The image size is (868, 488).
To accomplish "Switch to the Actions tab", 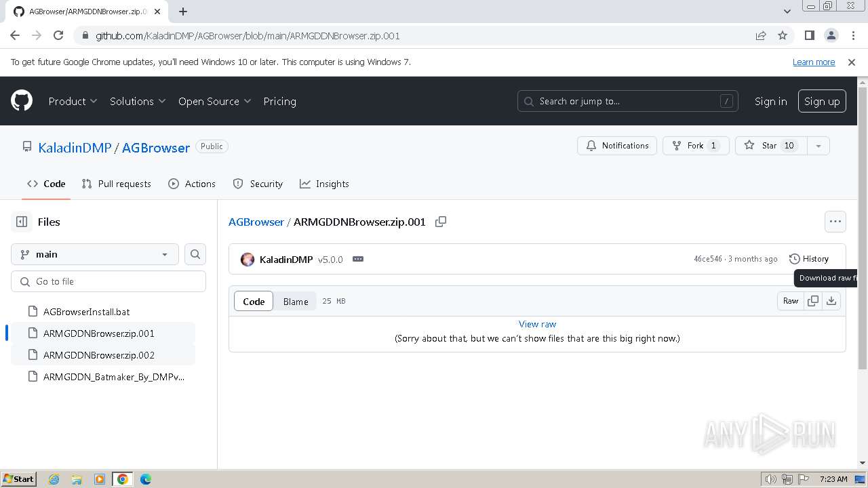I will pos(192,184).
